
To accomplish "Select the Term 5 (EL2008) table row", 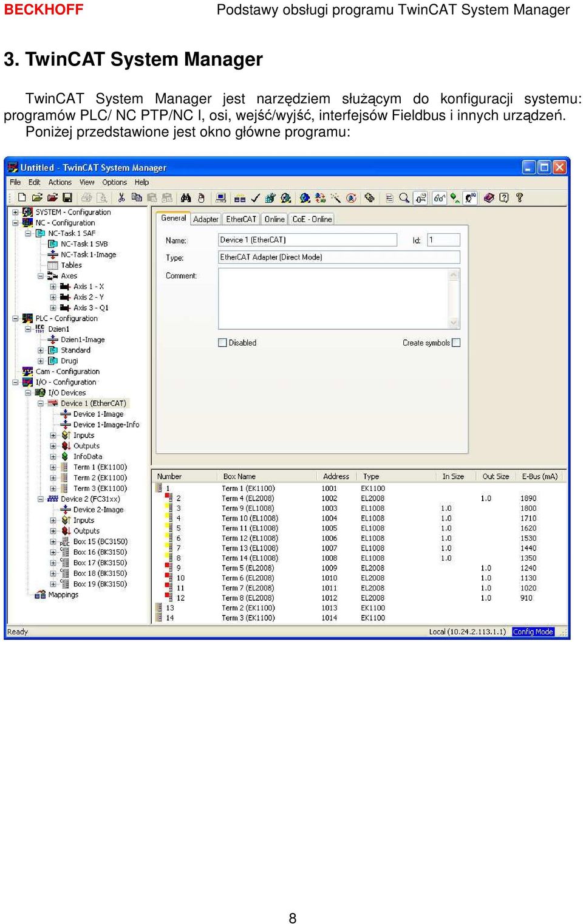I will pos(358,568).
